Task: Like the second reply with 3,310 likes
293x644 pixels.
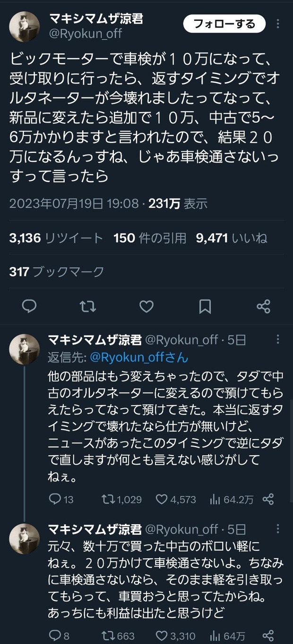Action: pyautogui.click(x=176, y=636)
